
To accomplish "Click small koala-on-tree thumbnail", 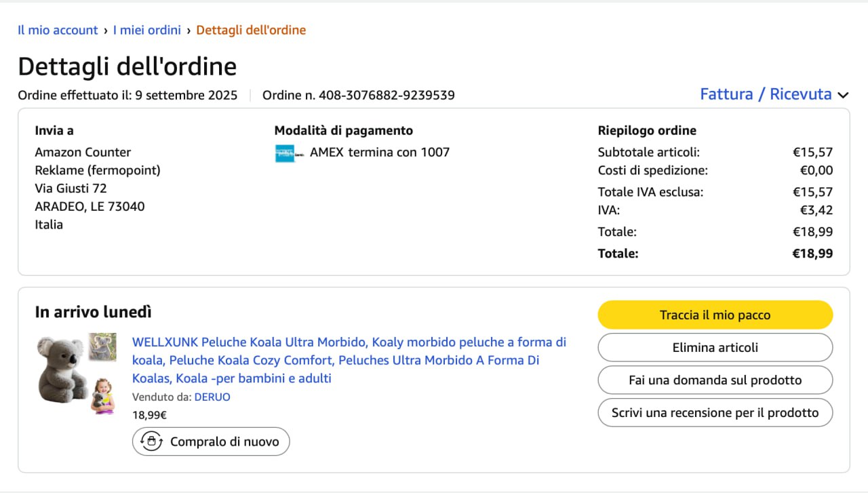I will point(103,347).
